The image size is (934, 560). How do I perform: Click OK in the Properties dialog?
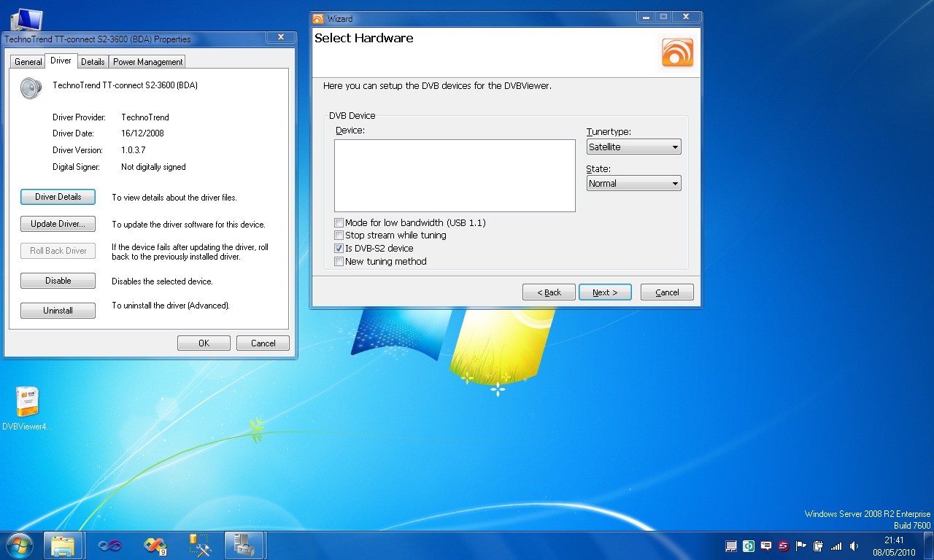point(204,343)
